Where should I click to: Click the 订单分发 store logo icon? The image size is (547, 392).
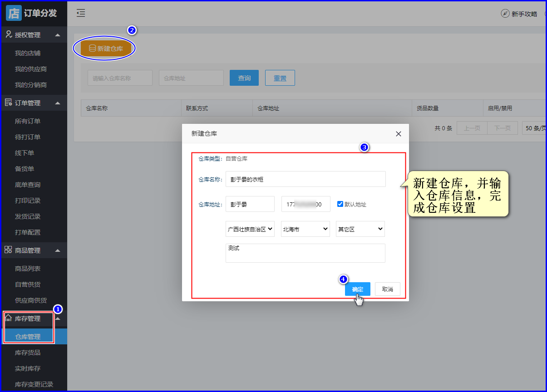(14, 13)
